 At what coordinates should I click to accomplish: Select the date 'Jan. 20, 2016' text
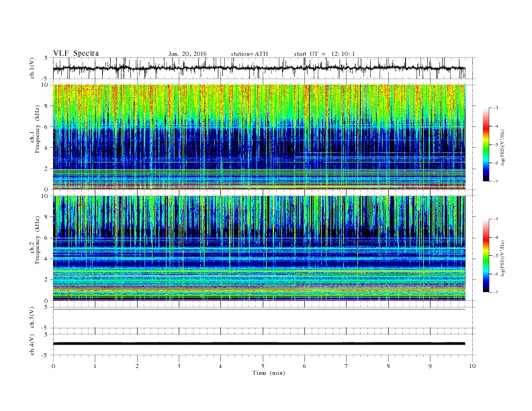[x=187, y=54]
